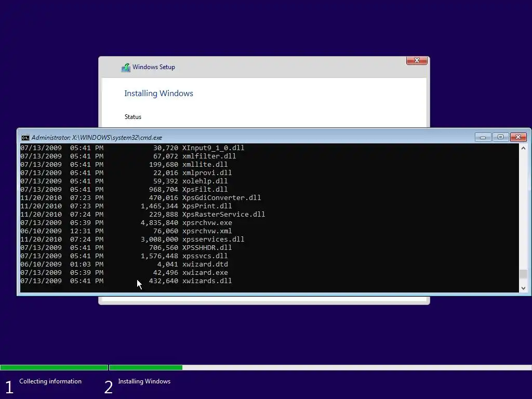Click the cmd.exe title bar icon
Screen dimensions: 532x399
click(x=25, y=137)
